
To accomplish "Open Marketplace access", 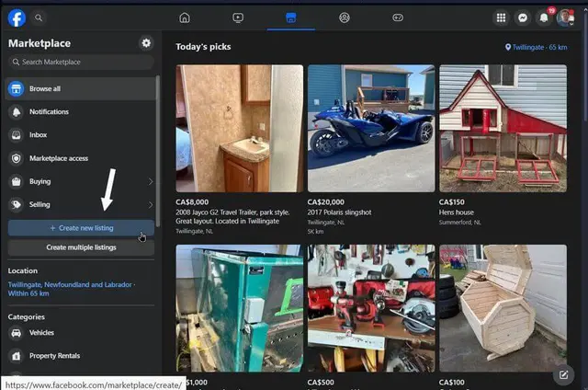I will coord(80,158).
